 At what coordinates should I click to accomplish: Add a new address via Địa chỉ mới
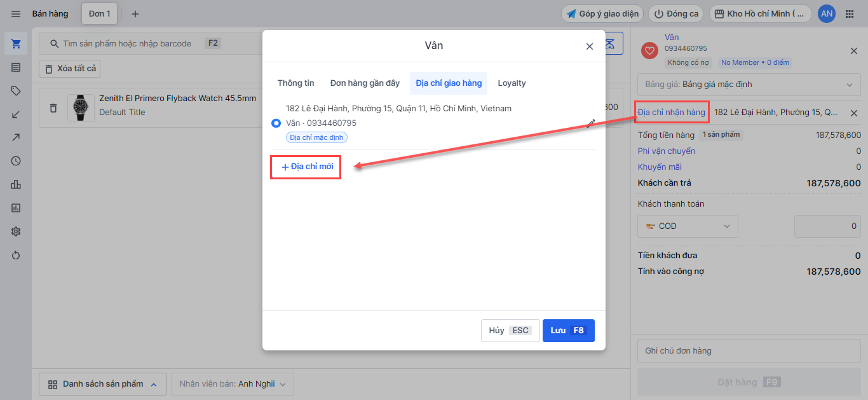tap(307, 167)
